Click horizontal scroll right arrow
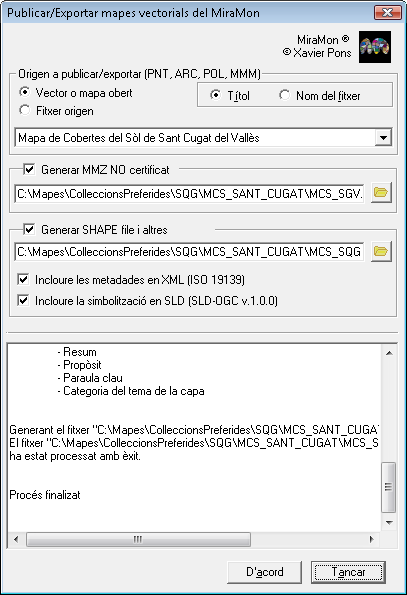Viewport: 407px width, 595px height. (372, 539)
